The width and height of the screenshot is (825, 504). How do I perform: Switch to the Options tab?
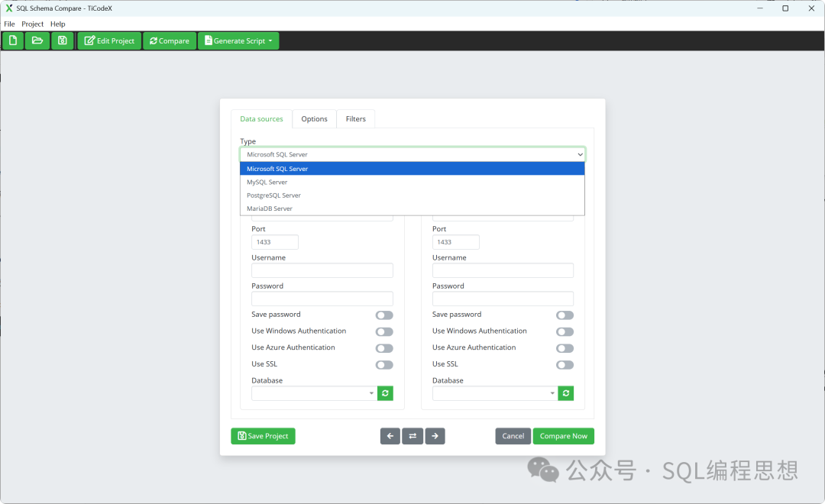coord(314,119)
